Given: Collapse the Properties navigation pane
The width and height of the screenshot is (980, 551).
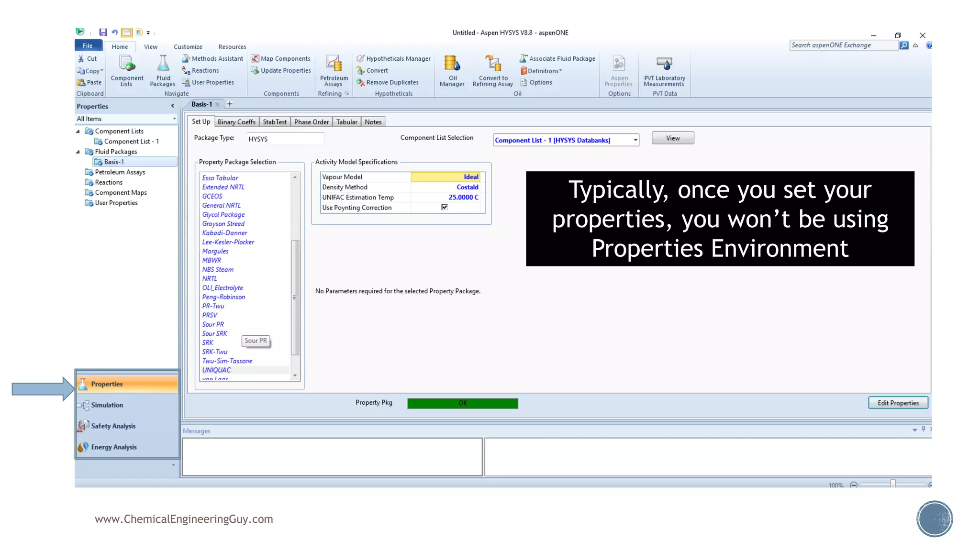Looking at the screenshot, I should (x=173, y=106).
